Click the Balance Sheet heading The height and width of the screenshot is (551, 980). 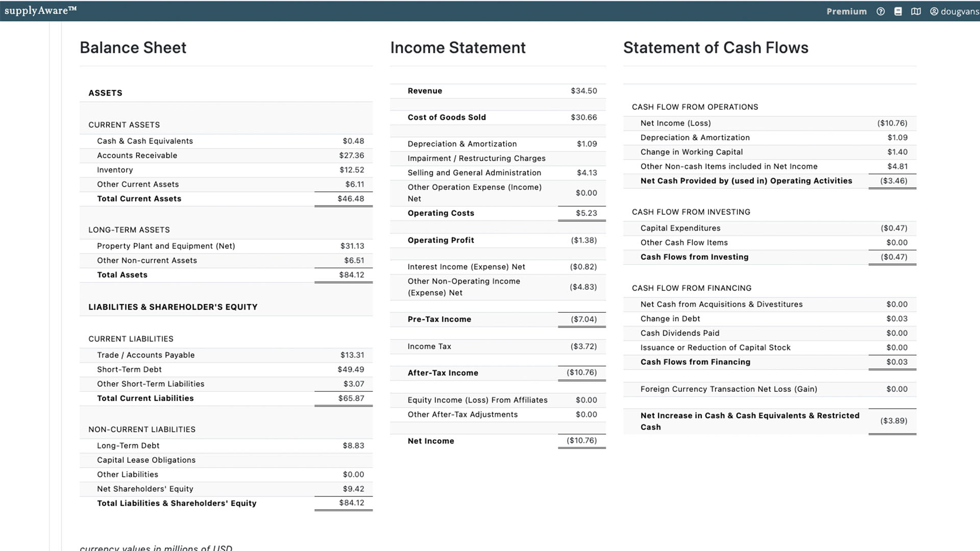pos(133,47)
